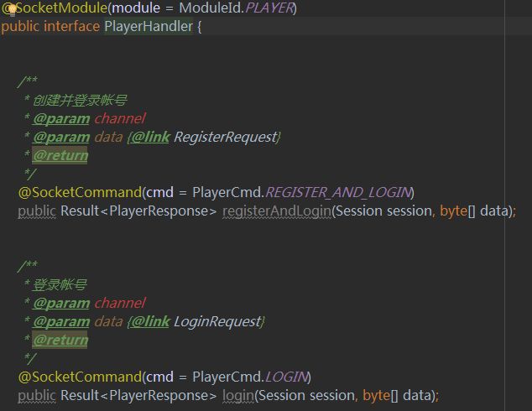Select the ModuleId.PLAYER constant

(x=236, y=8)
